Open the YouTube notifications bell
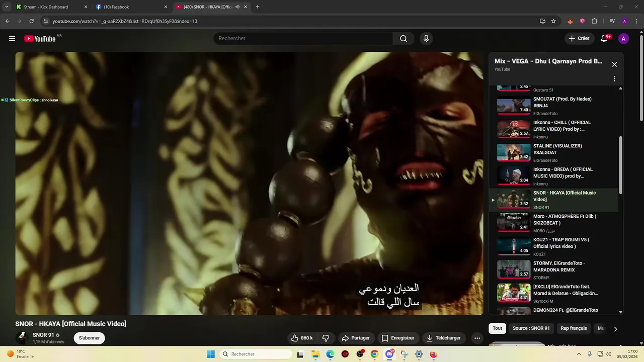The width and height of the screenshot is (644, 362). coord(605,39)
